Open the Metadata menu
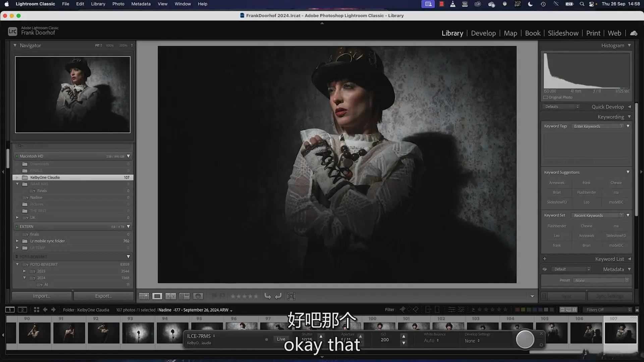The width and height of the screenshot is (644, 362). click(141, 4)
